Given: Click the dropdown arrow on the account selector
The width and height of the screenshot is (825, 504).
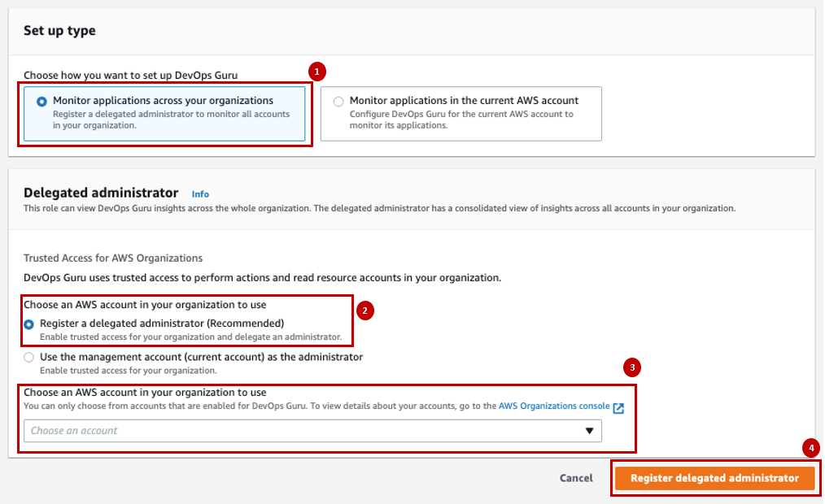Looking at the screenshot, I should click(590, 431).
